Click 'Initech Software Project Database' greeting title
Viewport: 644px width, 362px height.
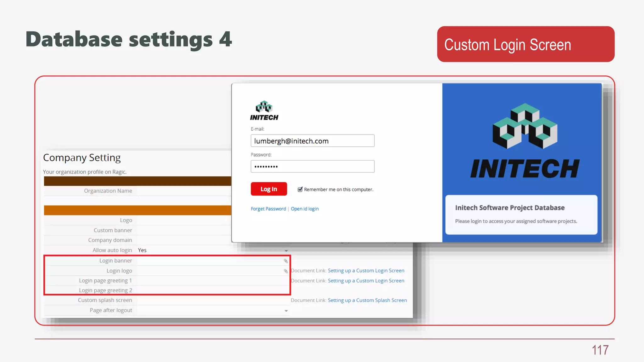[510, 208]
